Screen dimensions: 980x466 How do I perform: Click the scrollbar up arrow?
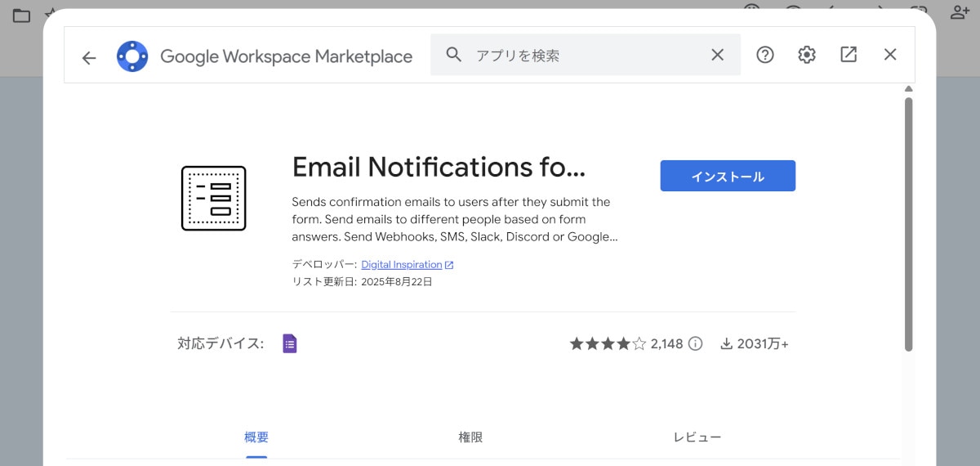(x=908, y=88)
